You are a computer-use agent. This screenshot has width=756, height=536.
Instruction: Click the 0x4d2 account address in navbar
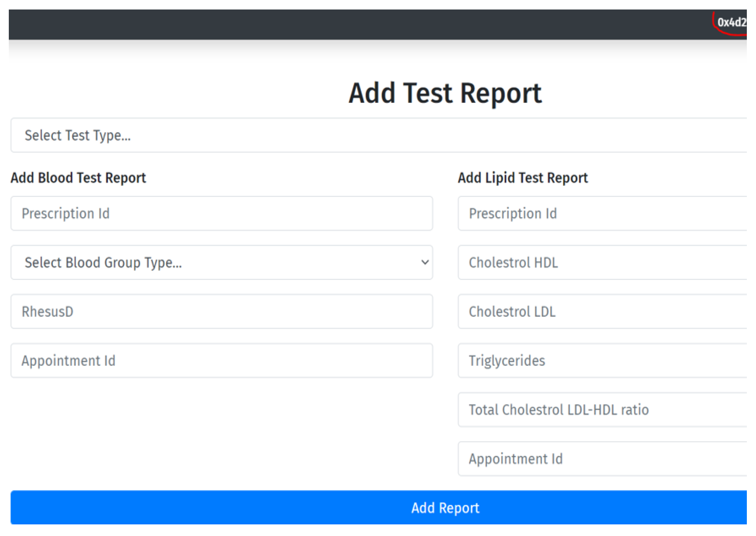tap(732, 23)
